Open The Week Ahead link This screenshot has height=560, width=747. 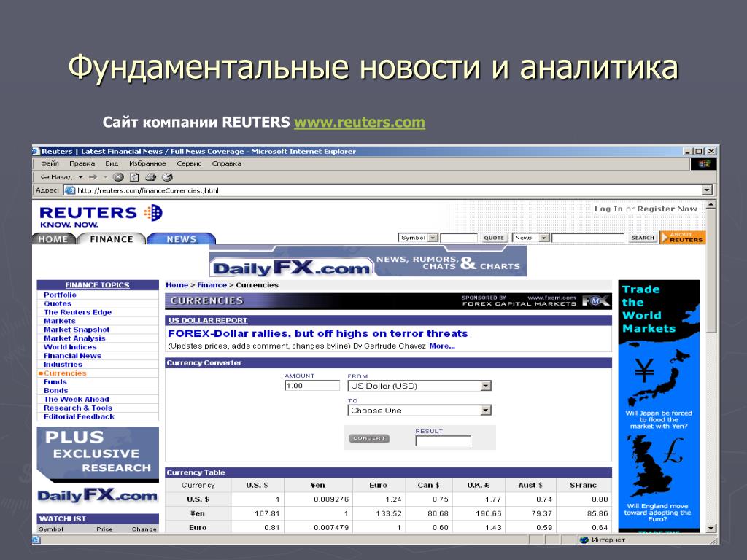pyautogui.click(x=76, y=399)
